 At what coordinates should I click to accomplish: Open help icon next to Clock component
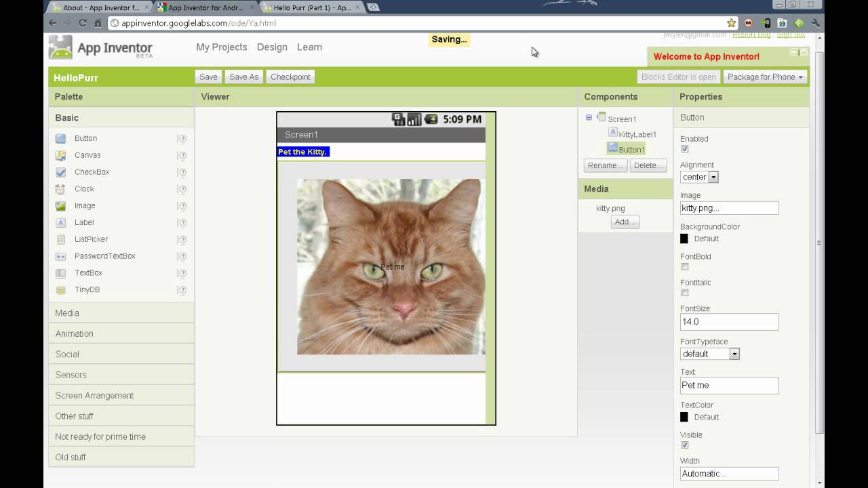(x=182, y=189)
